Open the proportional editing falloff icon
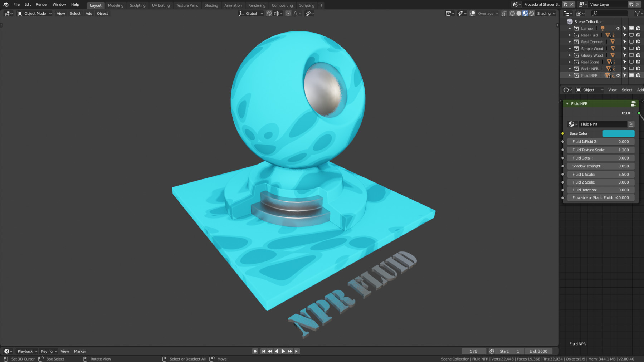 click(x=296, y=13)
